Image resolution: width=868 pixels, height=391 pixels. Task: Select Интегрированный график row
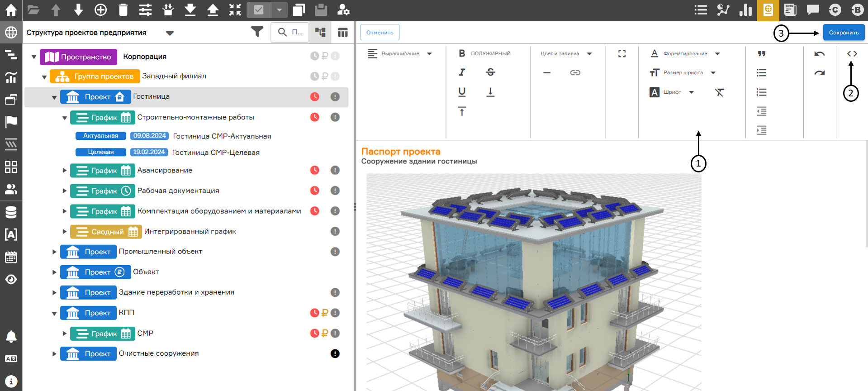190,231
